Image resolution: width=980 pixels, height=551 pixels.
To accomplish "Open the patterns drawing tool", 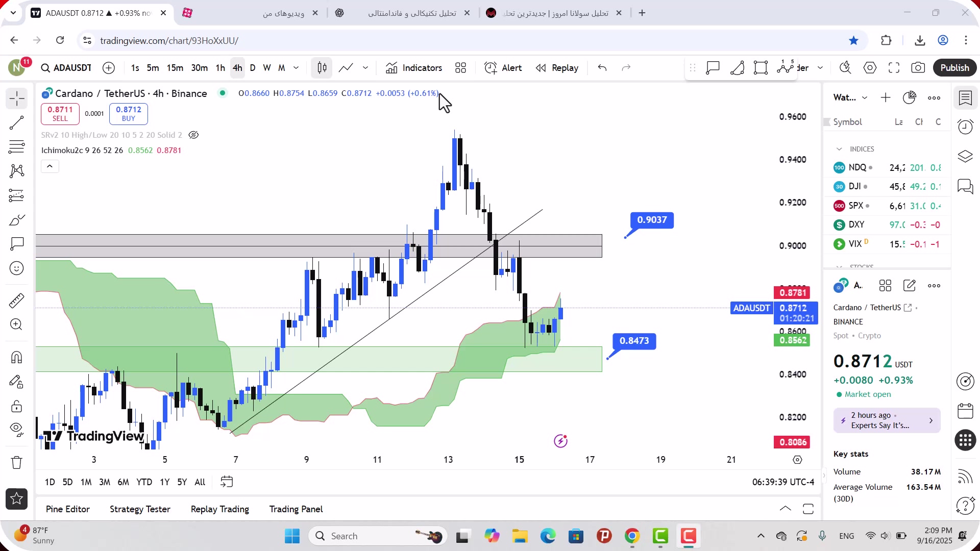I will pyautogui.click(x=17, y=171).
